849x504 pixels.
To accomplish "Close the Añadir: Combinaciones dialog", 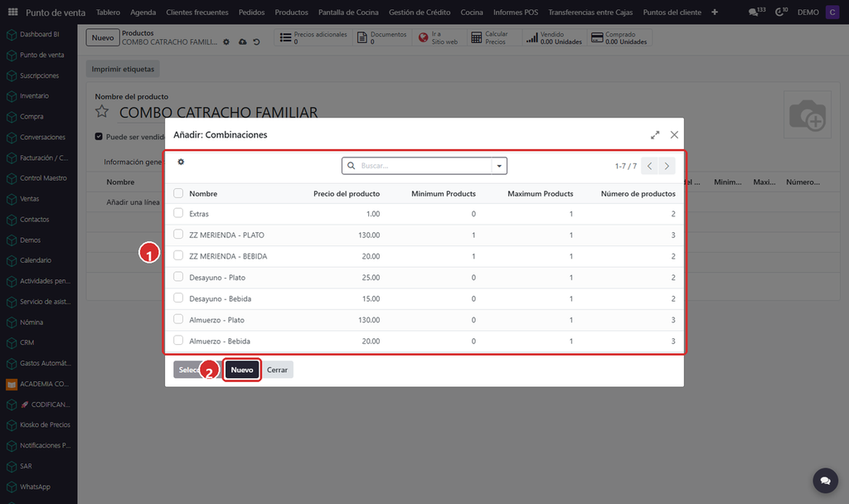I will 674,135.
